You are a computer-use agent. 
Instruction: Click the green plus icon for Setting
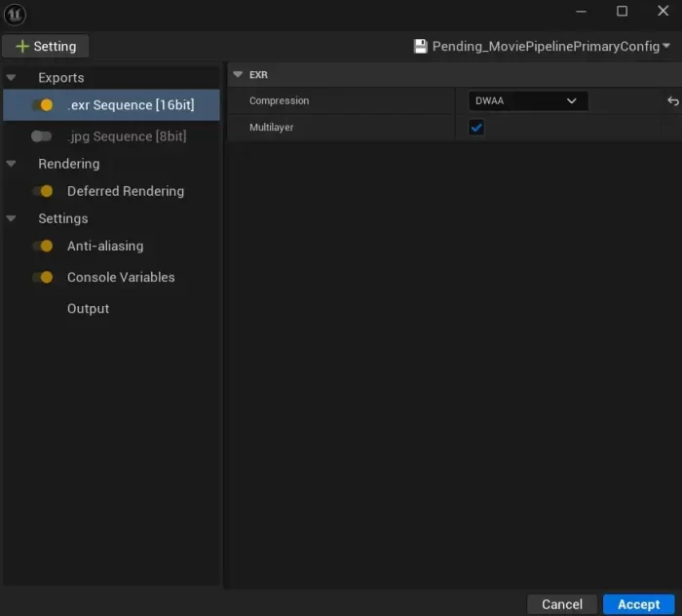22,47
